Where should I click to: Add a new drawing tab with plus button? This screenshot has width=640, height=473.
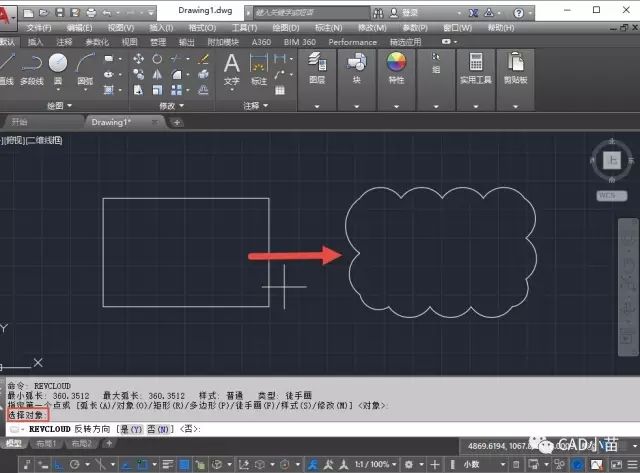[x=177, y=122]
